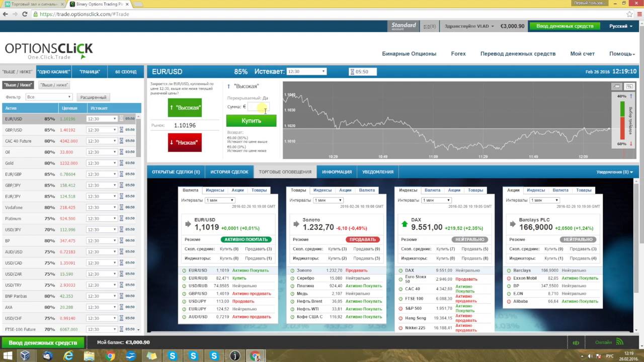Choose the red "Низкая" put option
Screen dimensions: 644x362
pos(185,142)
